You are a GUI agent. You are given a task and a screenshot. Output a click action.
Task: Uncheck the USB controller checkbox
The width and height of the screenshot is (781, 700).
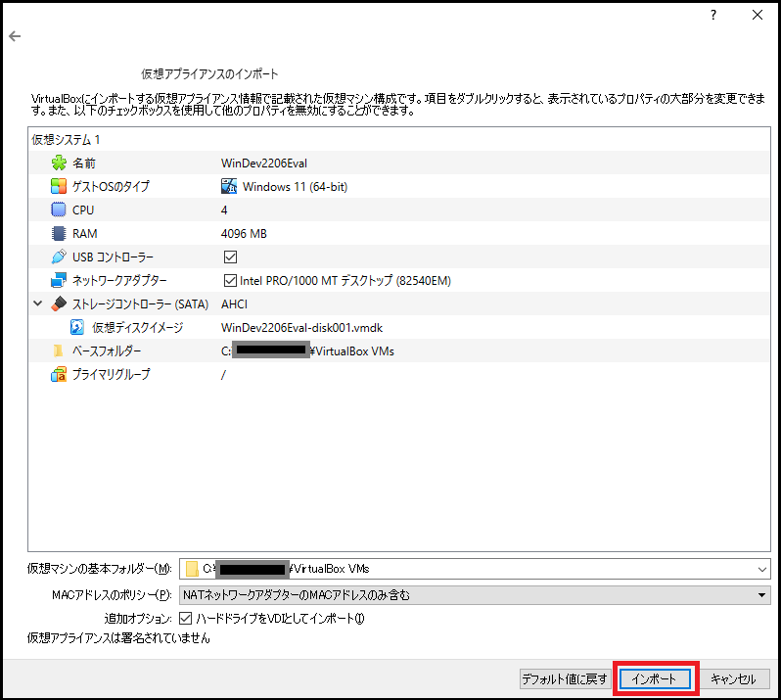pyautogui.click(x=230, y=257)
